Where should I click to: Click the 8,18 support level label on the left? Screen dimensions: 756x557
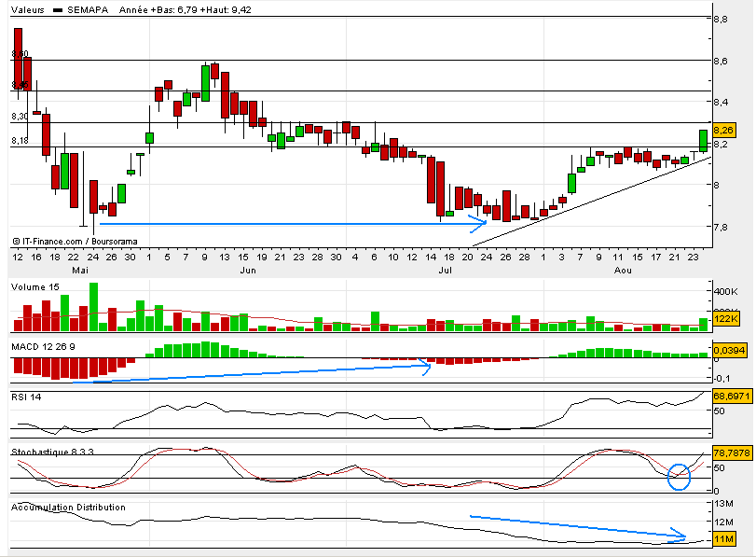click(x=20, y=141)
